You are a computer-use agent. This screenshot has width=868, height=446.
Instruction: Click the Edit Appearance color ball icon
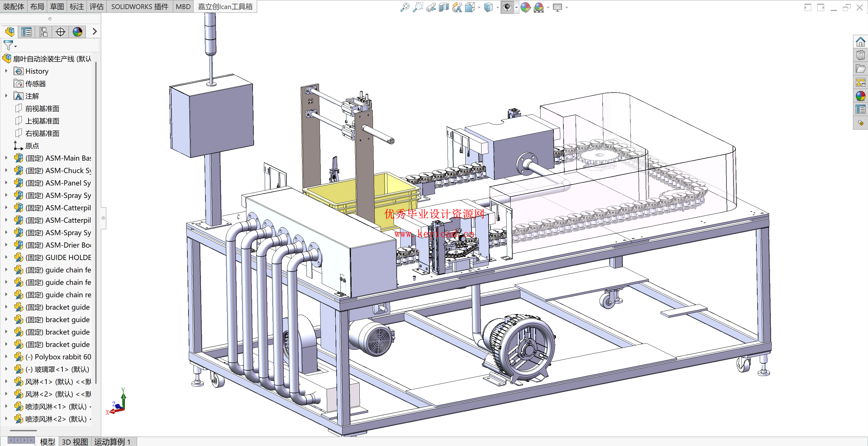[x=525, y=7]
